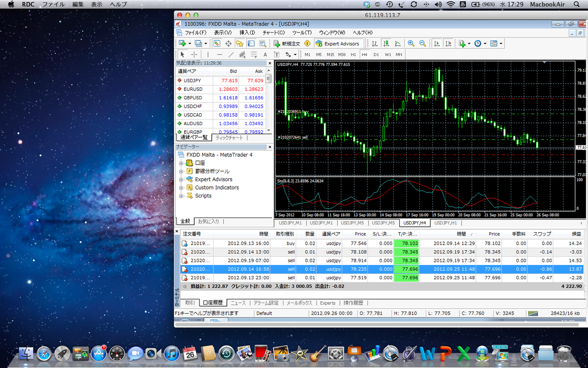Open Safari from the Dock

pos(44,353)
